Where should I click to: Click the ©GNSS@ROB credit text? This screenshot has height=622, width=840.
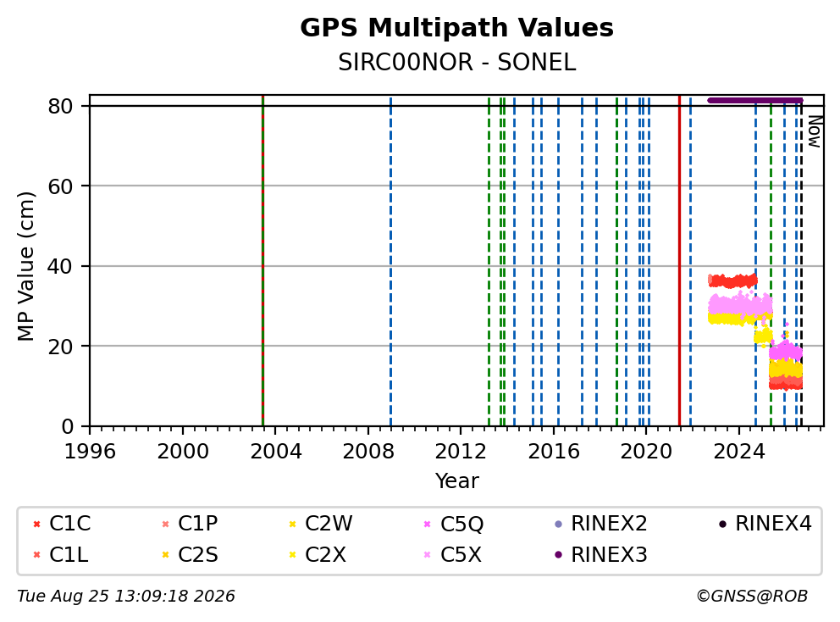coord(752,596)
